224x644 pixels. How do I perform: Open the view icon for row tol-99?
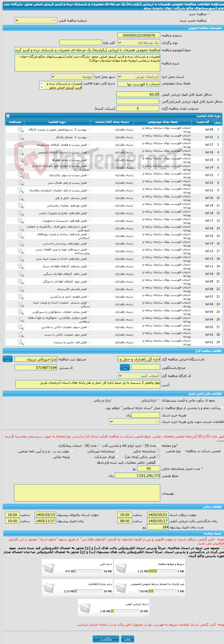point(20,129)
